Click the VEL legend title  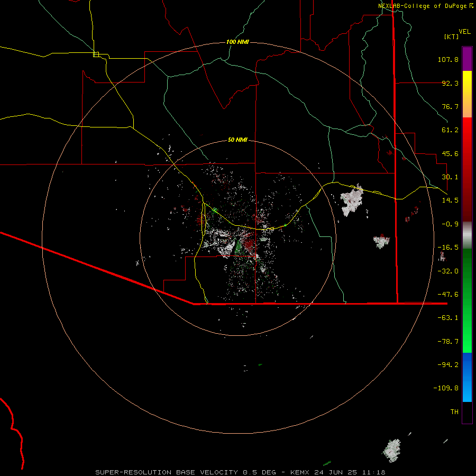(464, 32)
